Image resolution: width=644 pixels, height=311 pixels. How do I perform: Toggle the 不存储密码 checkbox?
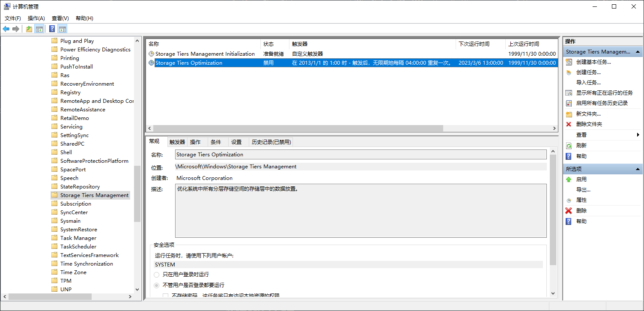coord(166,296)
